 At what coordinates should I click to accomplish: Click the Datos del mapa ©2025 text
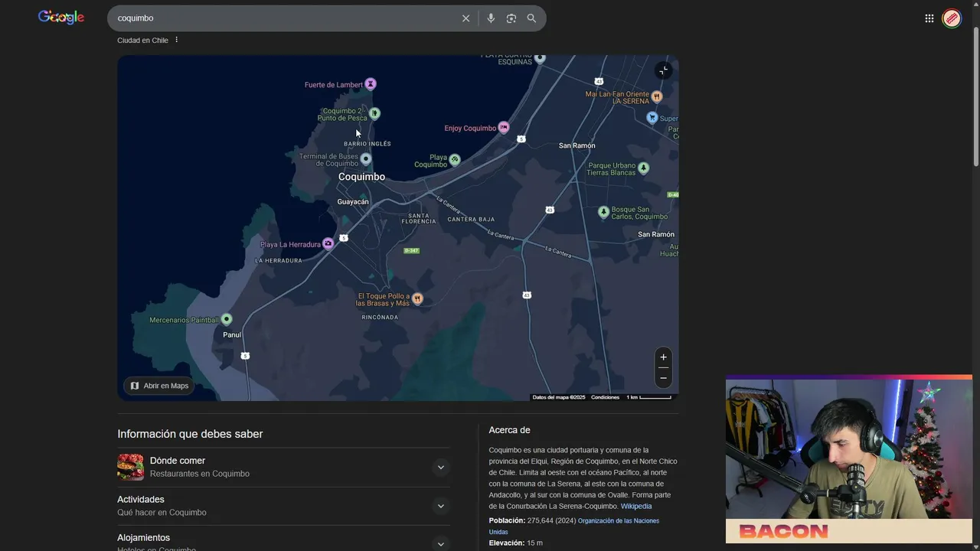tap(559, 397)
